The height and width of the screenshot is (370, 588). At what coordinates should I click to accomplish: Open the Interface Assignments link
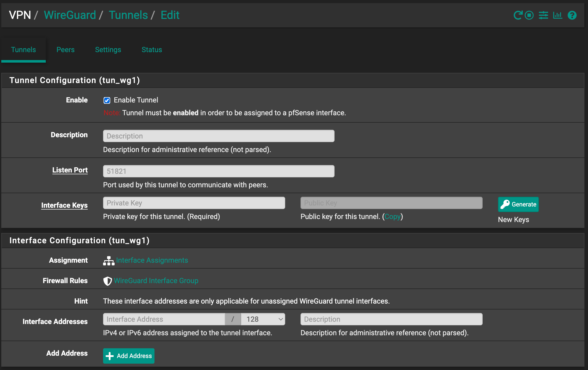tap(152, 260)
